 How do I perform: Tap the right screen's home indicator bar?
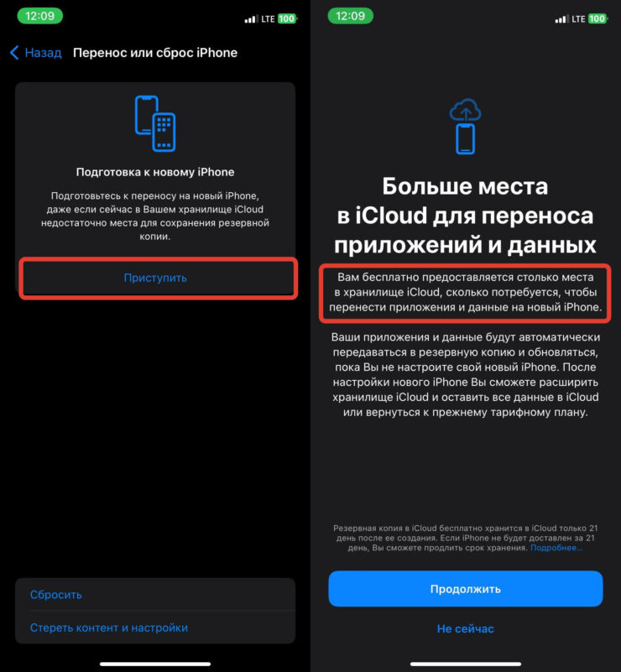[x=466, y=664]
